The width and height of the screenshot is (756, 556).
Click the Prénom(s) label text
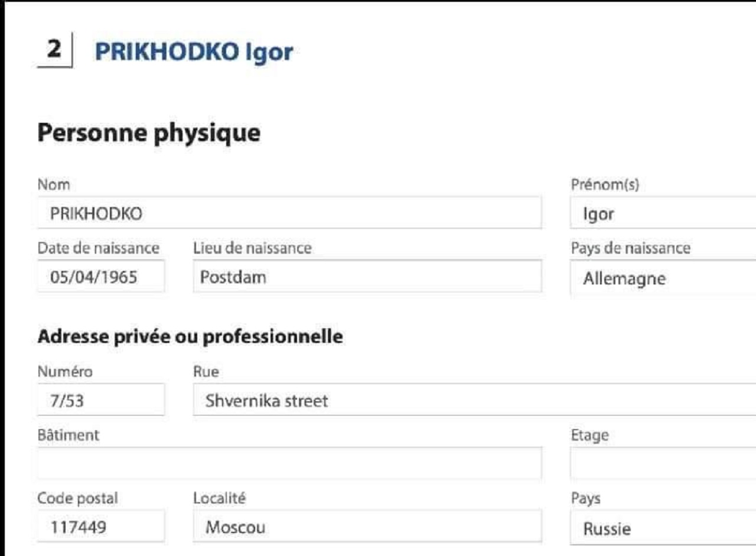605,185
